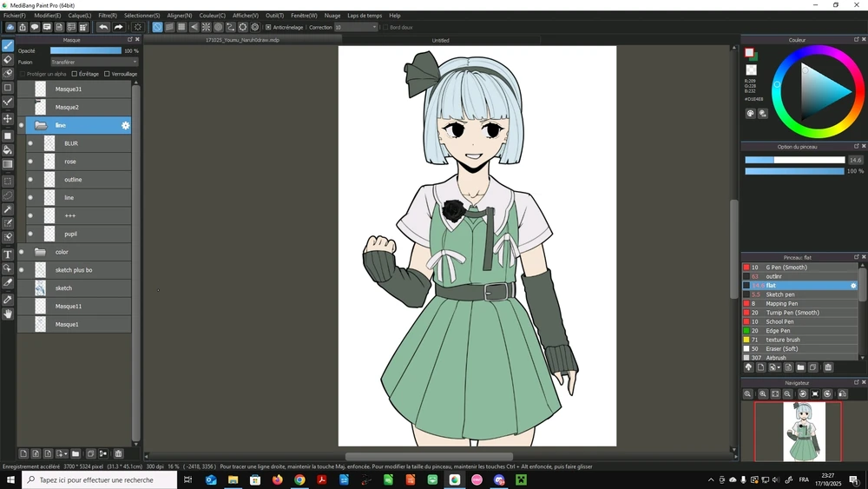Select the Hand pan tool
Screen dimensions: 868x489
tap(8, 314)
